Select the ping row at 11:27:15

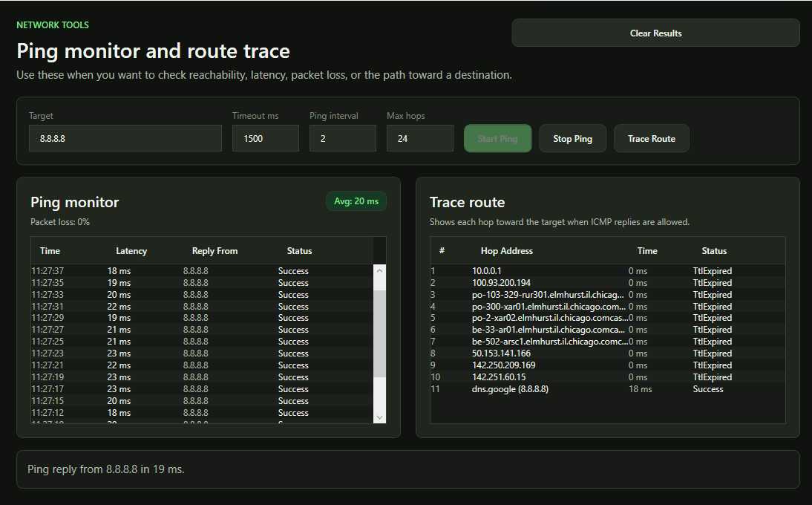202,402
